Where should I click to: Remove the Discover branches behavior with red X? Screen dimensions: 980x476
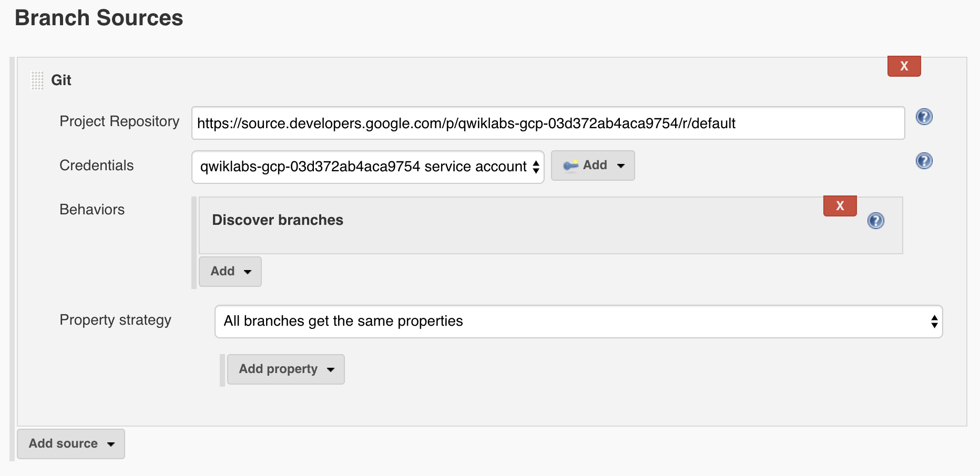840,206
